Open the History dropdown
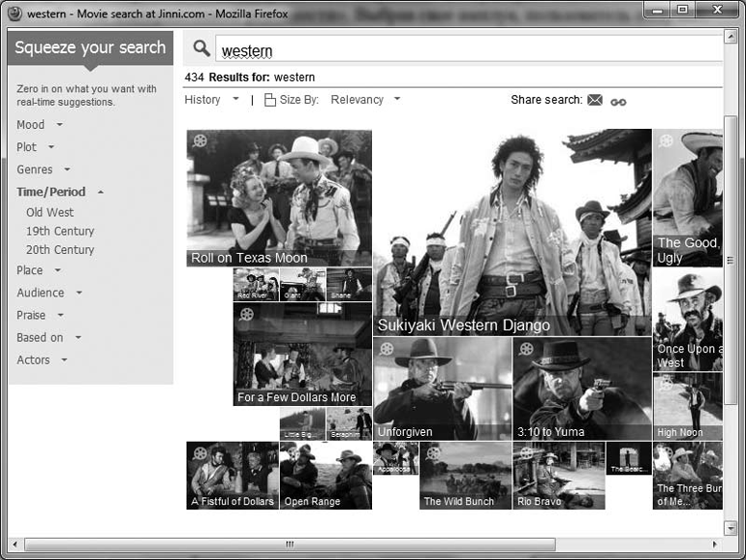 pos(211,100)
